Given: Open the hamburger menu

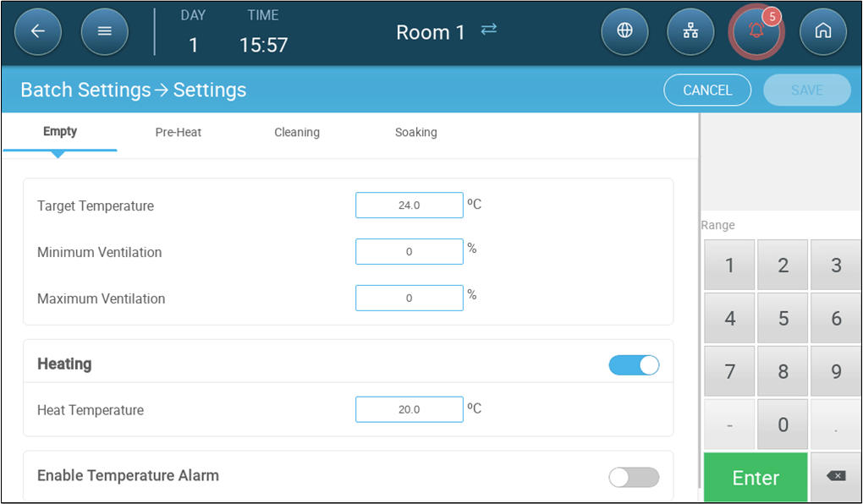Looking at the screenshot, I should [x=104, y=31].
